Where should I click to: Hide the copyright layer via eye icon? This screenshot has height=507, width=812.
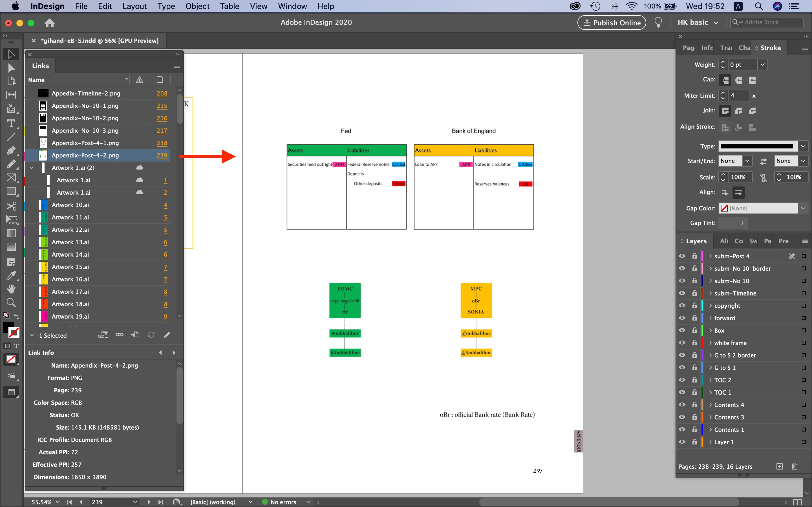click(682, 306)
